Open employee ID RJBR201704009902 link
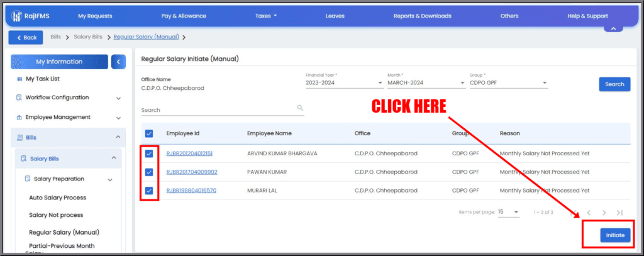The image size is (644, 256). [192, 172]
